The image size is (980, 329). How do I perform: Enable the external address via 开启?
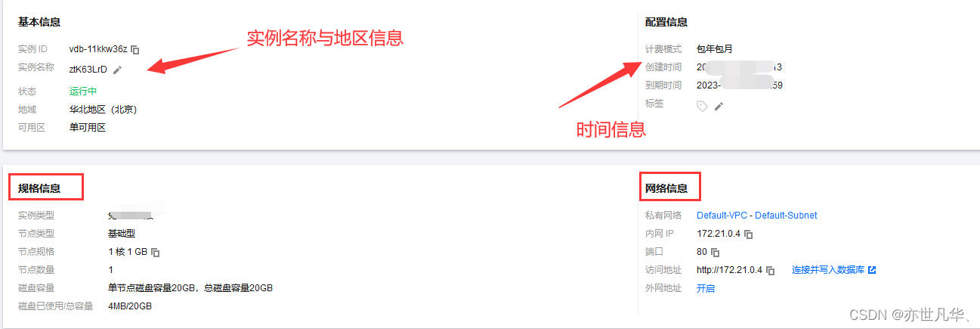706,288
